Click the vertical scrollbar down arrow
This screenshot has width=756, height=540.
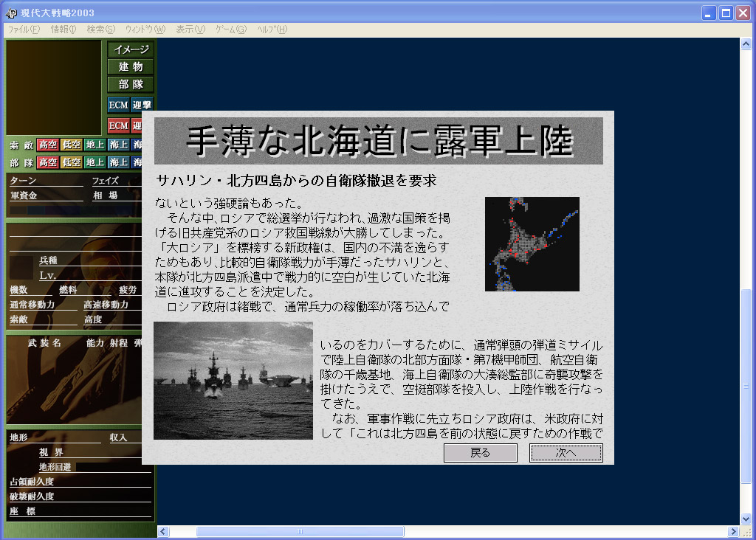pos(746,519)
